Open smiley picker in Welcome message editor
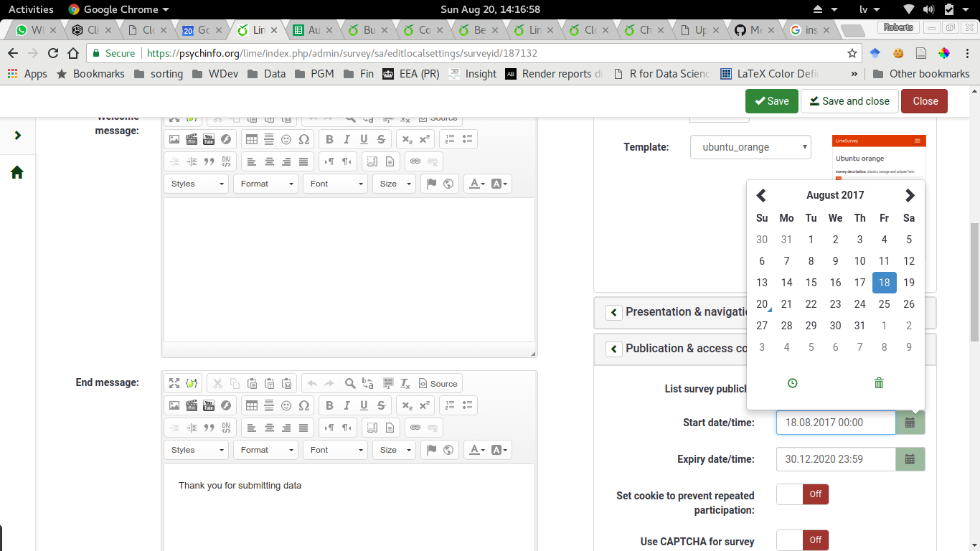Screen dimensions: 980x551 pyautogui.click(x=286, y=139)
